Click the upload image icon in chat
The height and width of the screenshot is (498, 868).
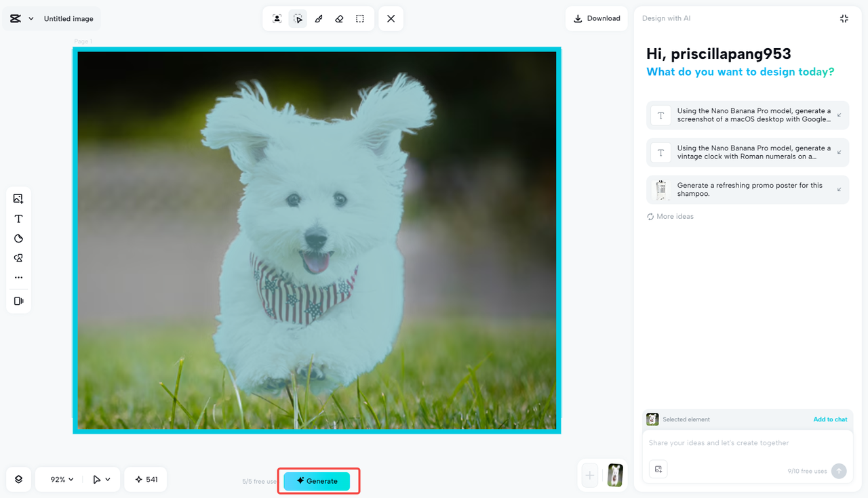click(658, 470)
